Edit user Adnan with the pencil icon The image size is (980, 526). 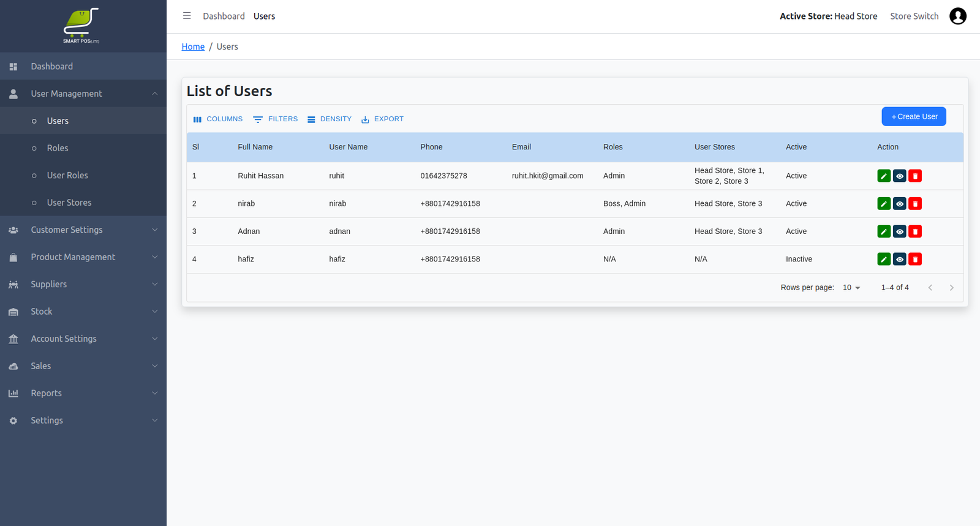884,231
